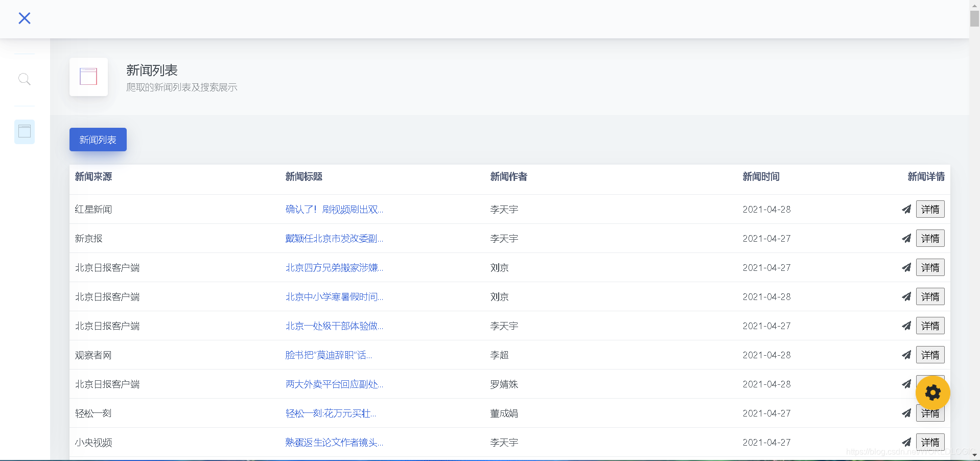
Task: Click the send icon beside 观察者网 row
Action: click(x=906, y=355)
